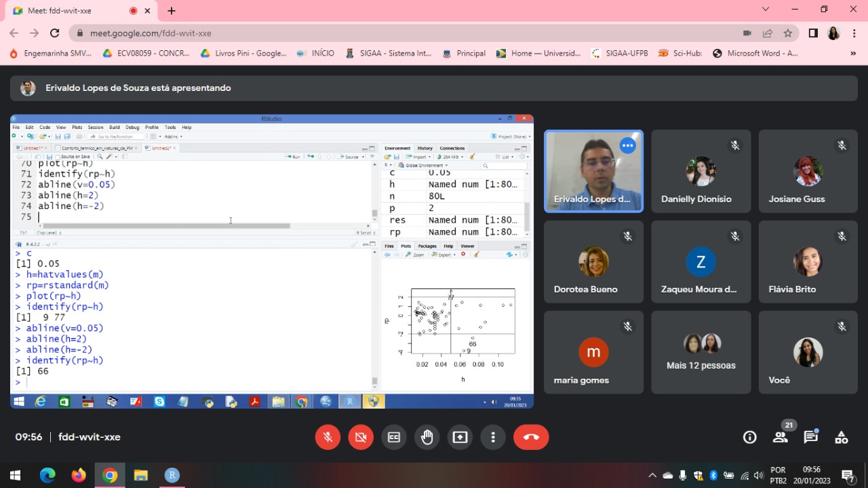Screen dimensions: 868x488
Task: Open SIGAA-UFPB bookmark
Action: 618,53
